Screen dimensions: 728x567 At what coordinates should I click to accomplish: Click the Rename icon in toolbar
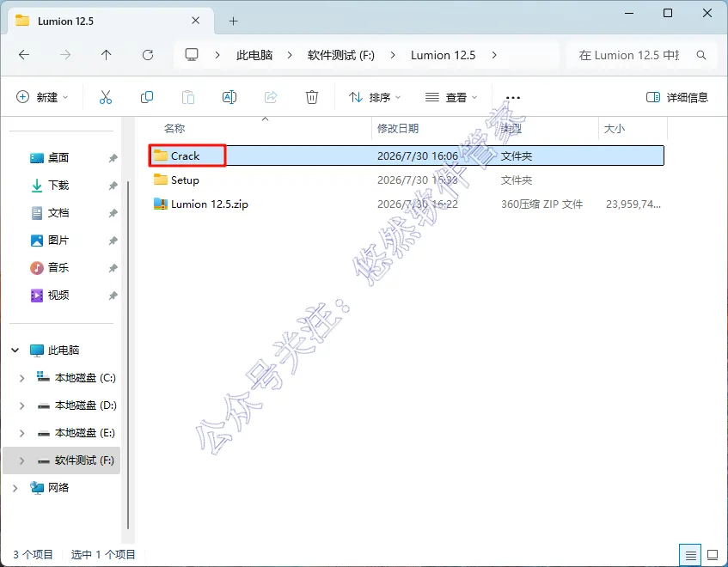(x=229, y=97)
